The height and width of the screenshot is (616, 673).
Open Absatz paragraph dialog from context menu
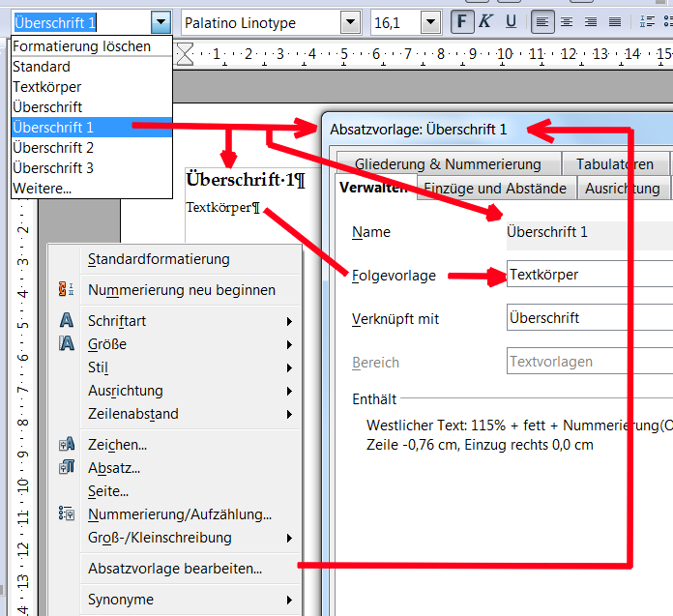114,468
